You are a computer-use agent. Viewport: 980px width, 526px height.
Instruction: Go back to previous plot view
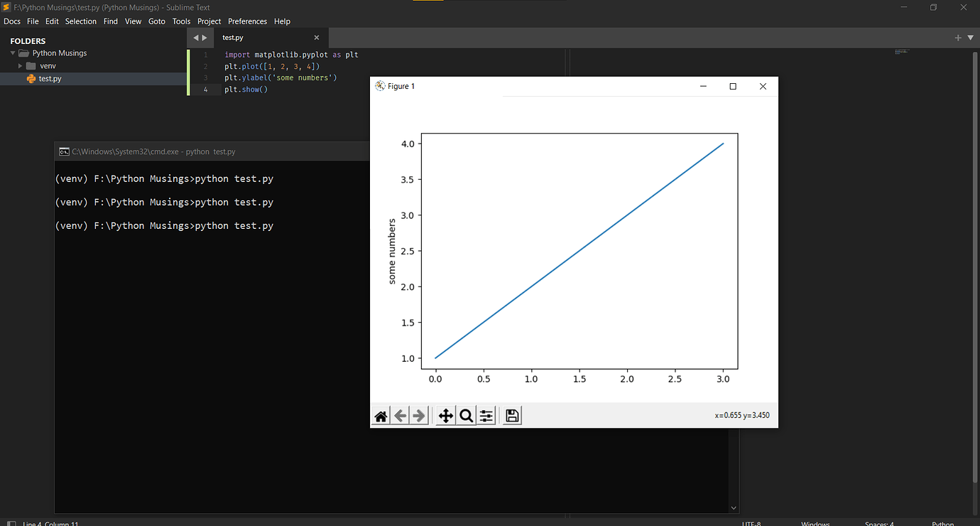pyautogui.click(x=401, y=416)
